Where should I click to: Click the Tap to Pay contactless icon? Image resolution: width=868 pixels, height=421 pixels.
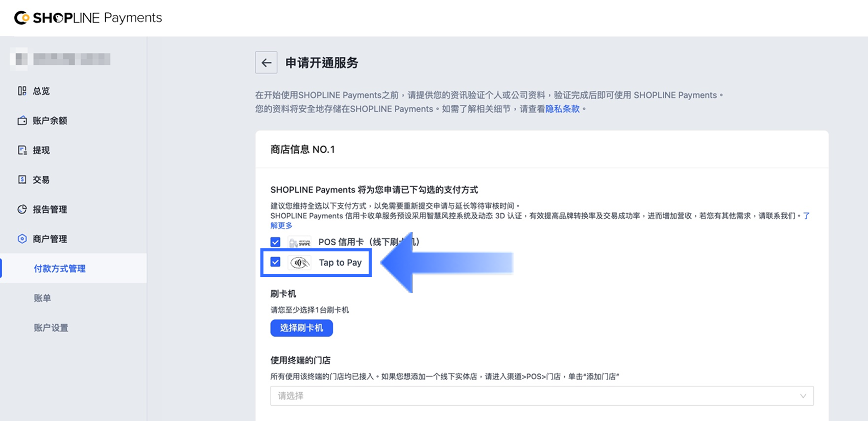(300, 263)
